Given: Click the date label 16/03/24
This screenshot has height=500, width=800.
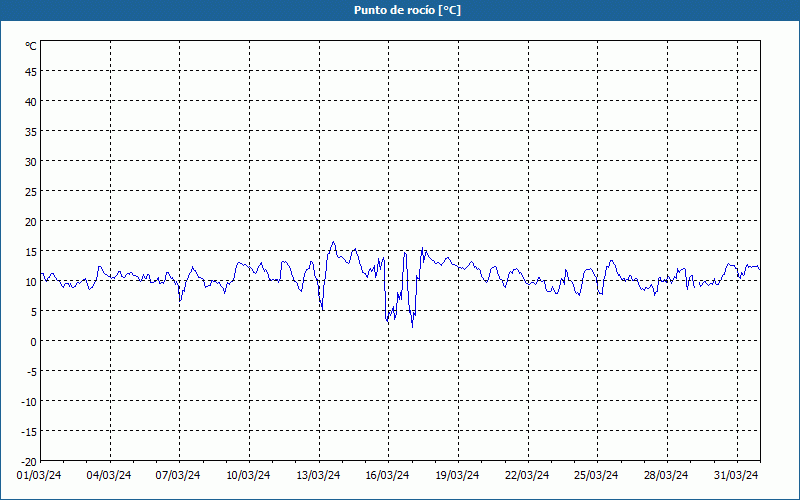Looking at the screenshot, I should (x=387, y=476).
